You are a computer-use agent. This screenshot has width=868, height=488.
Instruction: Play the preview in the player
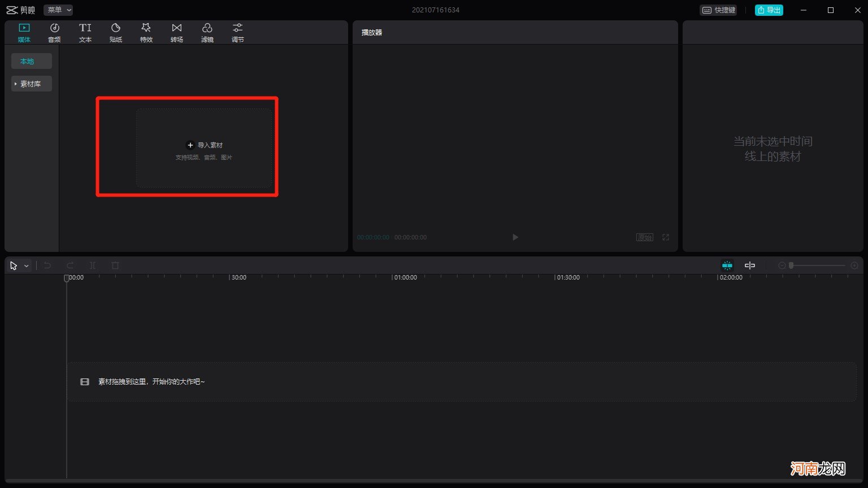pos(515,237)
